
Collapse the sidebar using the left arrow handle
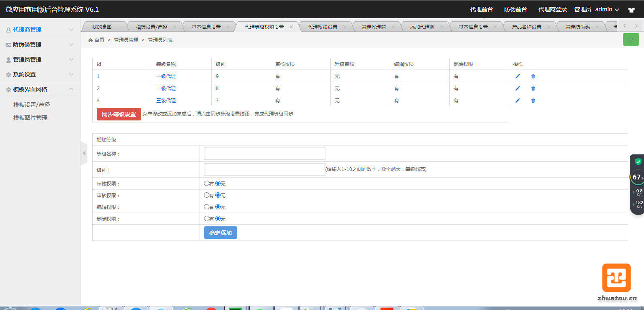(x=84, y=154)
